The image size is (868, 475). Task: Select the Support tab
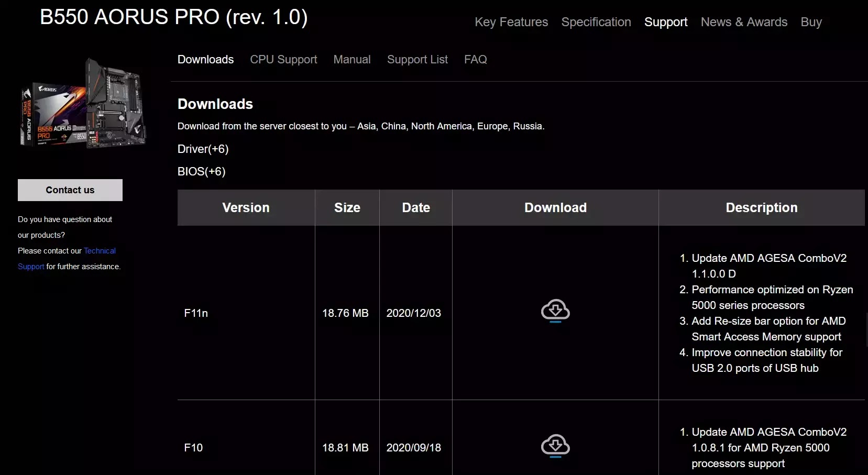tap(666, 22)
